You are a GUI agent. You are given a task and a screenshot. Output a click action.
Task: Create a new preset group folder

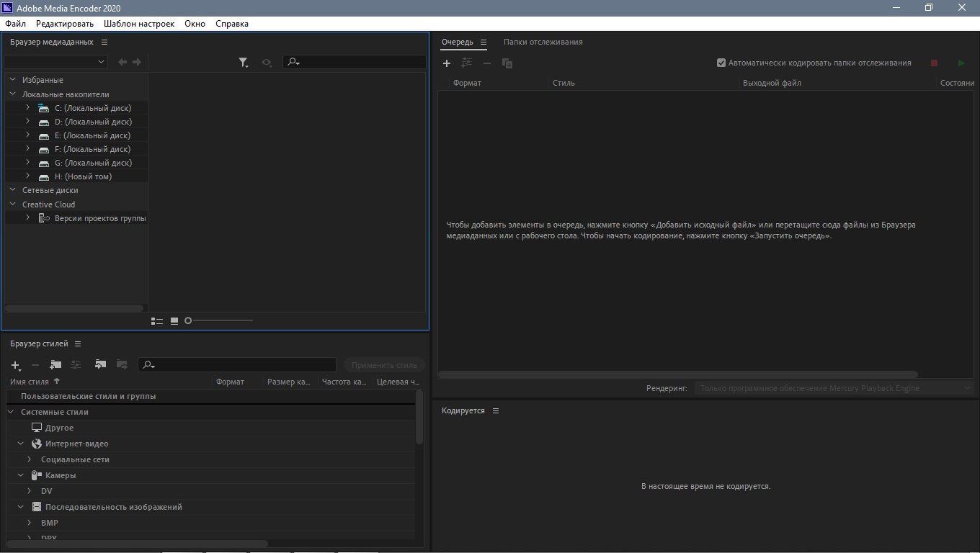[x=55, y=365]
